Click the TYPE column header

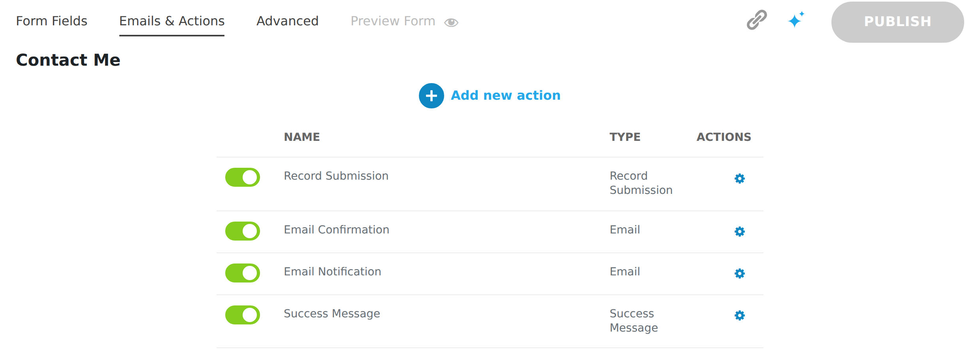[x=625, y=137]
